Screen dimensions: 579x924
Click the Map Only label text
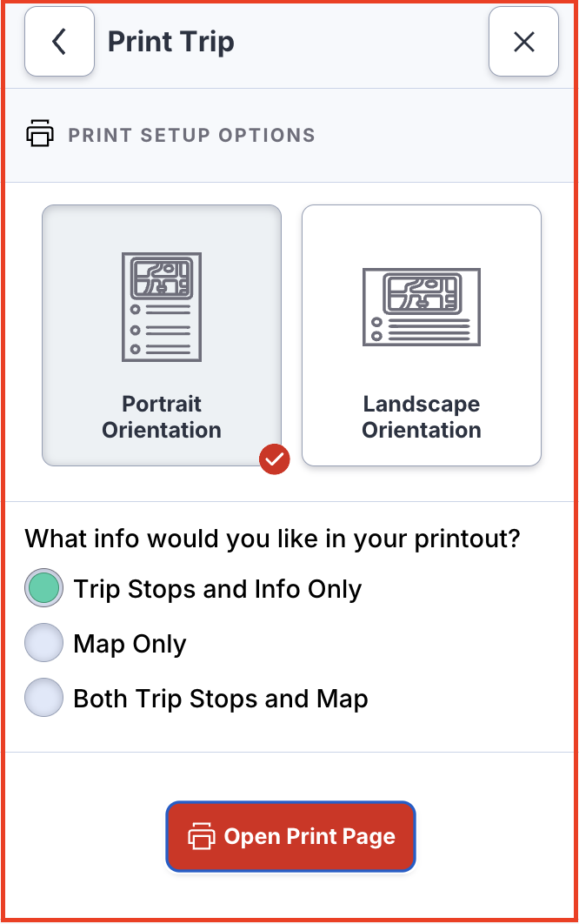(130, 644)
